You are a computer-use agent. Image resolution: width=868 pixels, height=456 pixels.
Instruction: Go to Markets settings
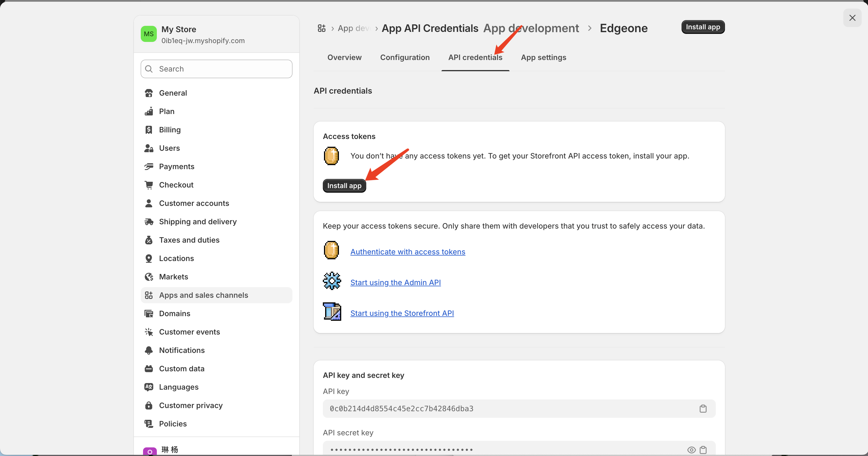click(173, 277)
